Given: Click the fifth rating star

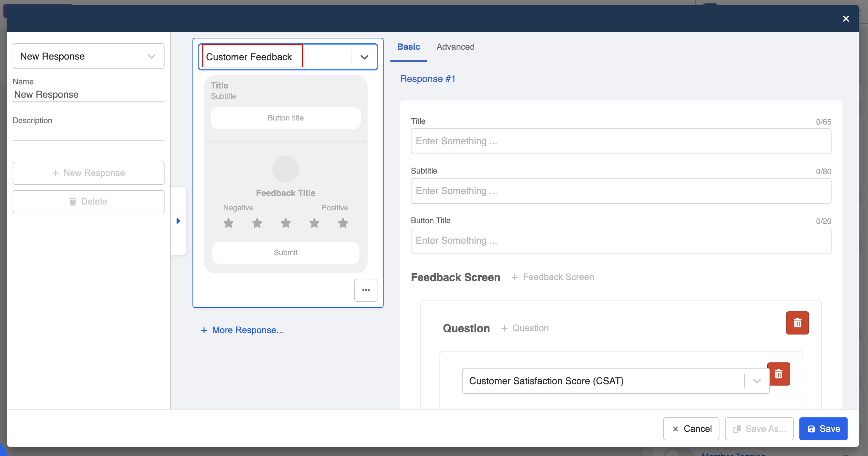Looking at the screenshot, I should pyautogui.click(x=343, y=223).
